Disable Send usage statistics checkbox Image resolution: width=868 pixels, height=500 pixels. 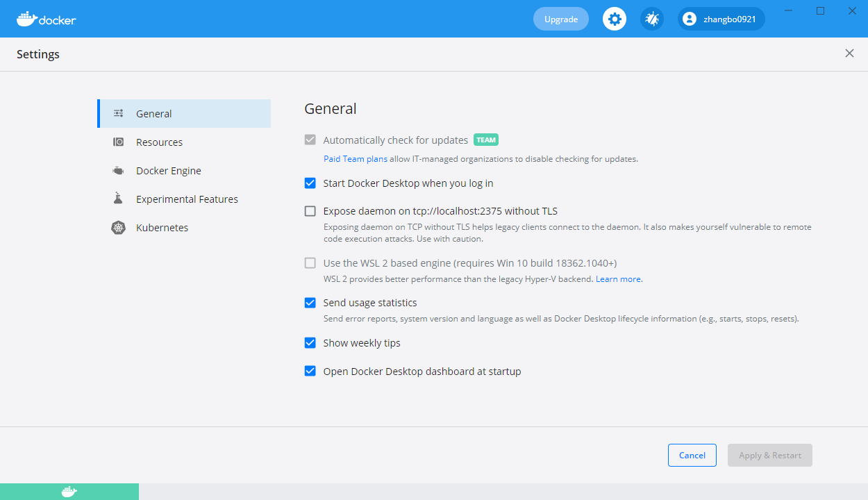click(310, 303)
